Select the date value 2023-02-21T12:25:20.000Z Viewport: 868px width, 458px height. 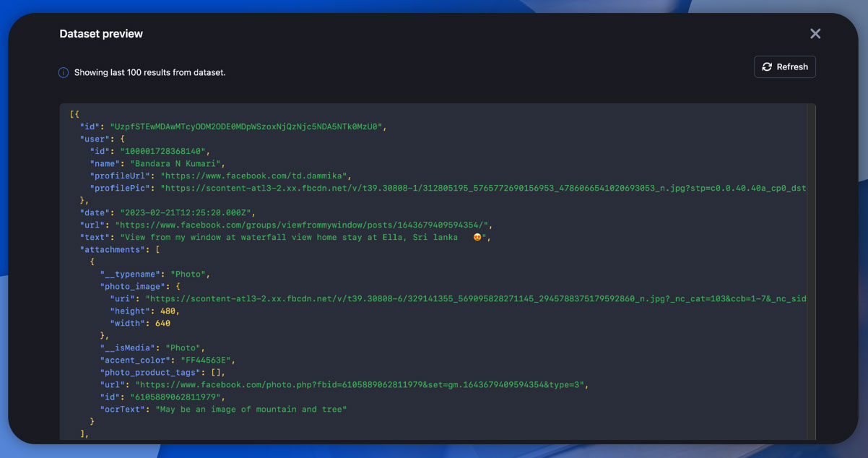click(188, 212)
